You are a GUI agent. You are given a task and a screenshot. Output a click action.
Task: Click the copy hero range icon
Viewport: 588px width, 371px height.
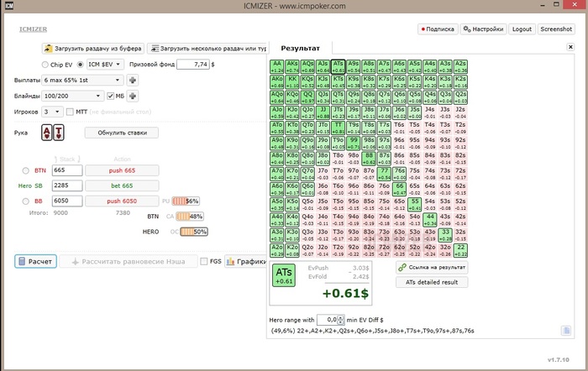tap(566, 331)
